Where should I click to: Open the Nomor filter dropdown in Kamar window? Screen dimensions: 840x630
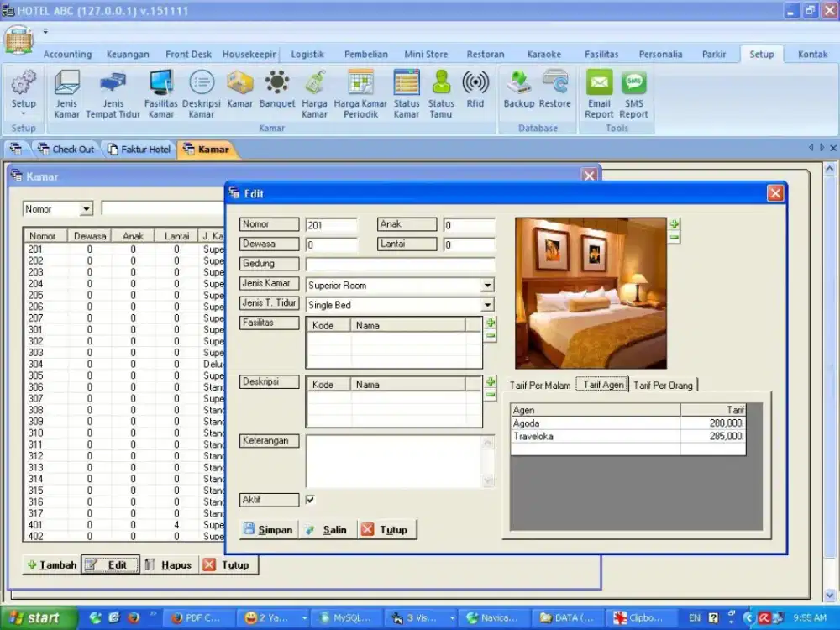coord(86,209)
